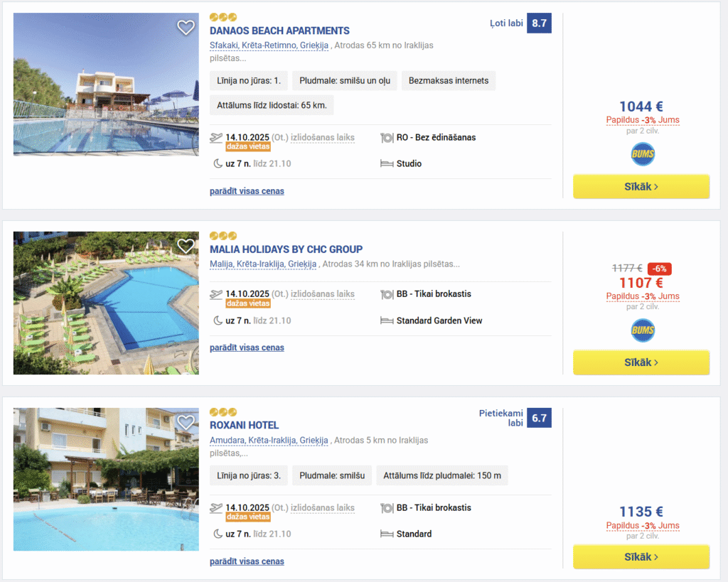Favorite Danaos Beach Apartments with heart icon
The height and width of the screenshot is (582, 728).
coord(186,28)
